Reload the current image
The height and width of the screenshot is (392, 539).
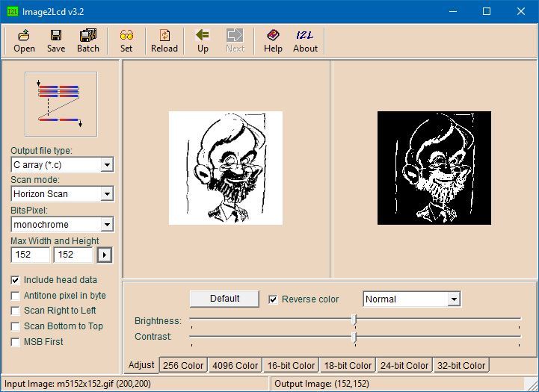tap(164, 41)
